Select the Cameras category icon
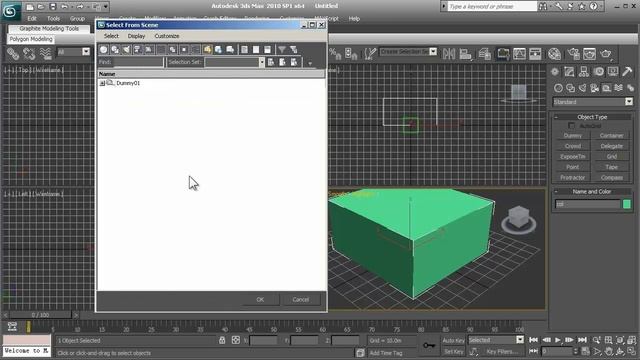Image resolution: width=640 pixels, height=360 pixels. click(x=594, y=88)
